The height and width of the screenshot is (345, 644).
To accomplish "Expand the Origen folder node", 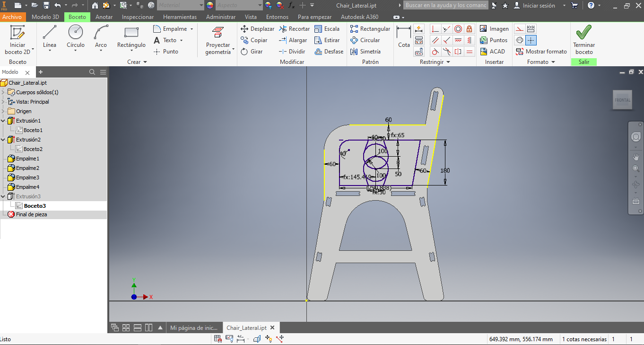I will pyautogui.click(x=3, y=111).
